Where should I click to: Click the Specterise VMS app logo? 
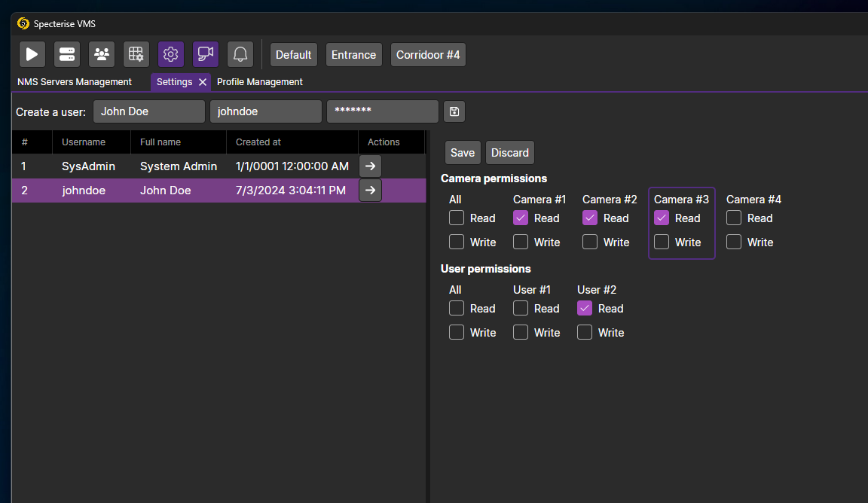[23, 23]
